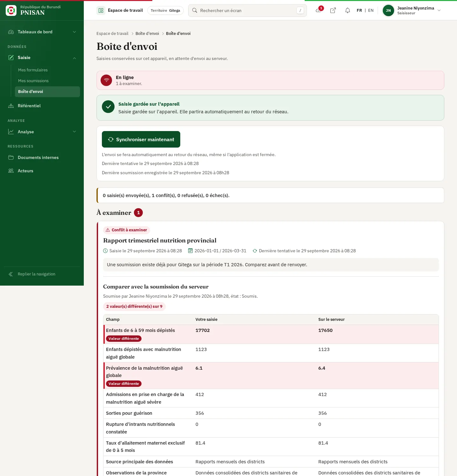Viewport: 457px width, 476px height.
Task: Click the Analyse chart icon
Action: point(11,132)
